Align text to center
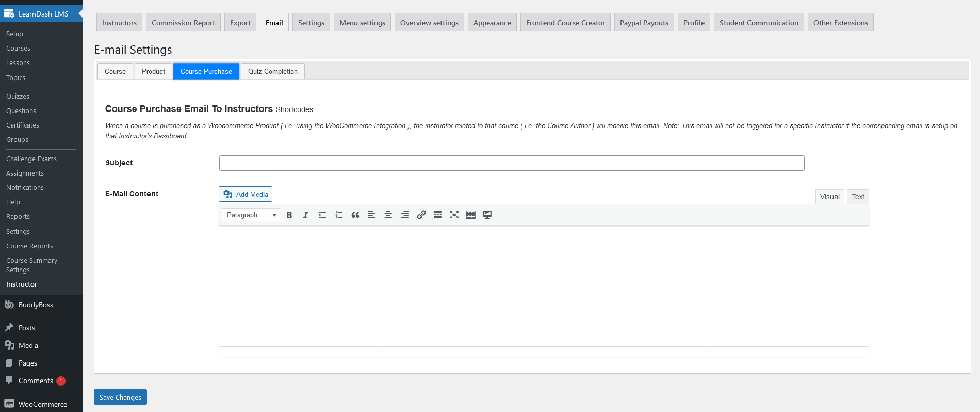980x412 pixels. pos(388,215)
